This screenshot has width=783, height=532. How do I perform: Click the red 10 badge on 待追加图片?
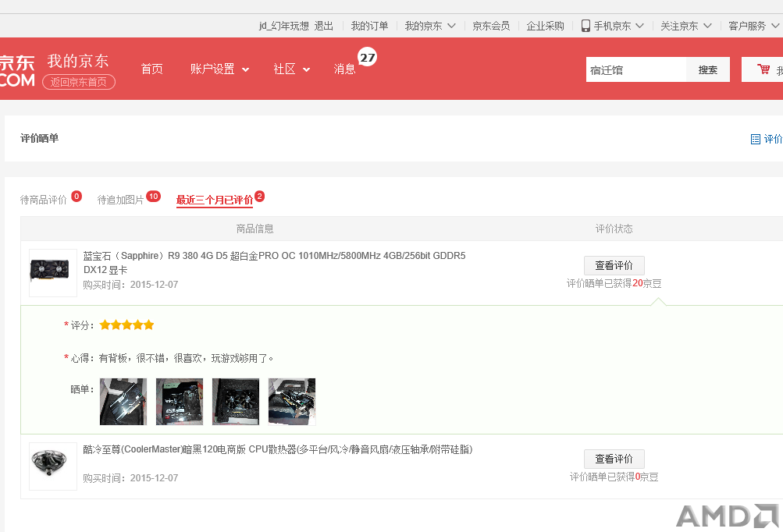coord(153,196)
